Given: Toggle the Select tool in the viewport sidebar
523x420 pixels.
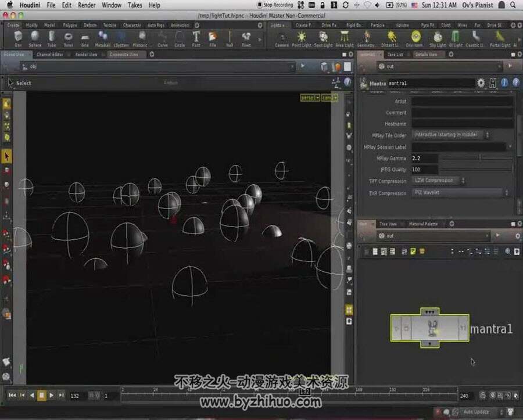Looking at the screenshot, I should [x=6, y=156].
